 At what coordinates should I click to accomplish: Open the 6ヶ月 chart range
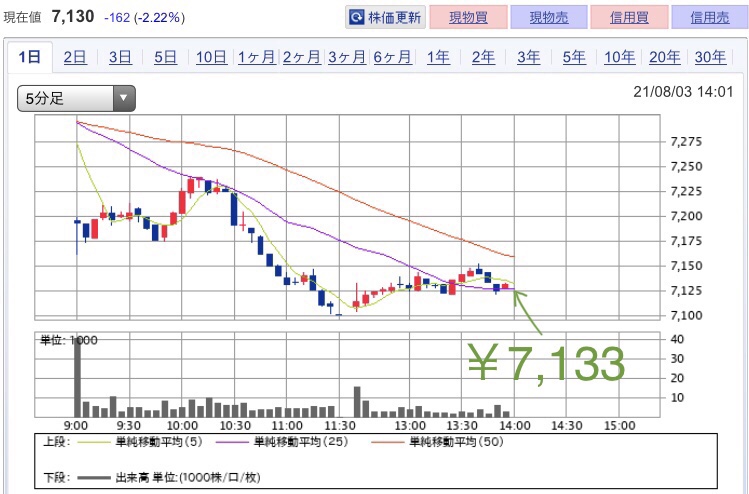point(392,57)
